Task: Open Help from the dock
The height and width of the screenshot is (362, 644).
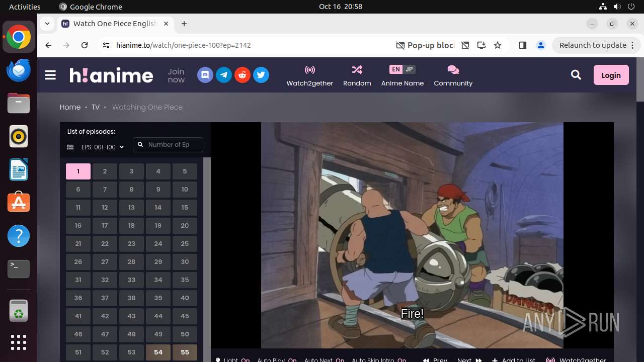Action: tap(19, 236)
